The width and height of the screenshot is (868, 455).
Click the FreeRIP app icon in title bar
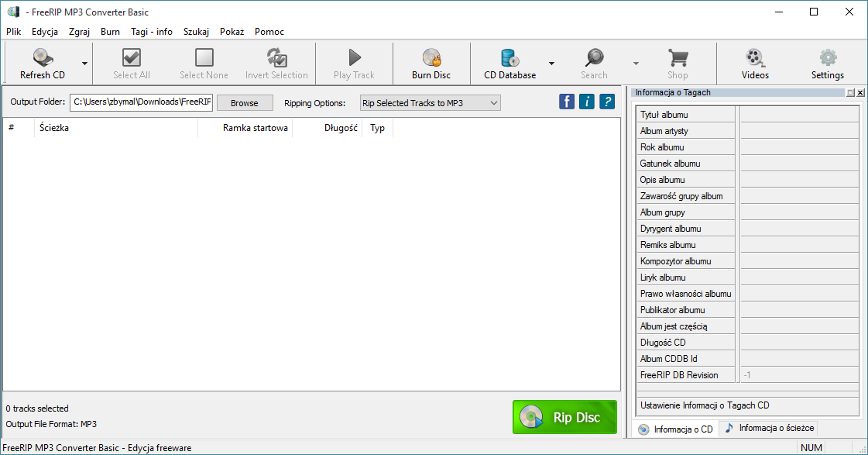[x=13, y=12]
